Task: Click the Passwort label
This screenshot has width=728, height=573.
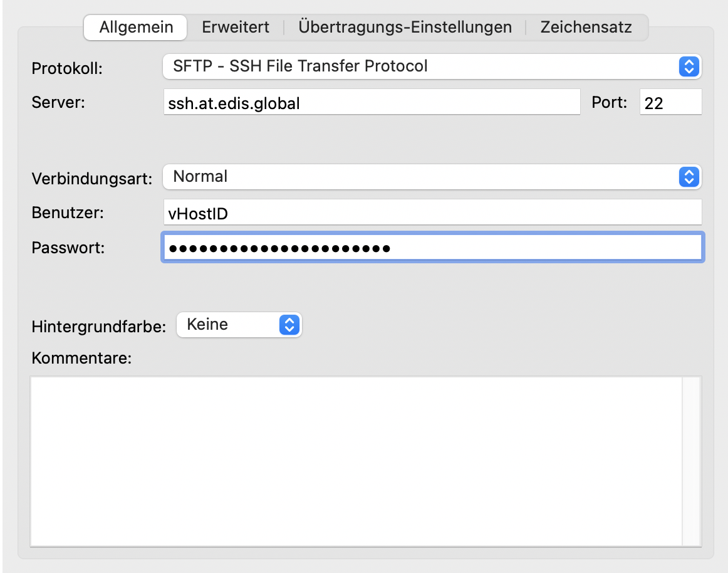Action: pyautogui.click(x=68, y=248)
